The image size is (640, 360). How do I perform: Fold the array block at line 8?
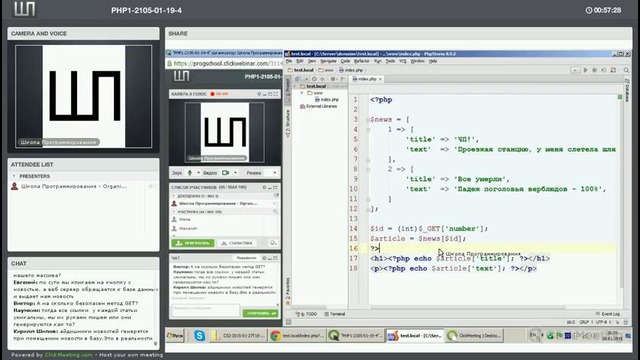click(368, 169)
